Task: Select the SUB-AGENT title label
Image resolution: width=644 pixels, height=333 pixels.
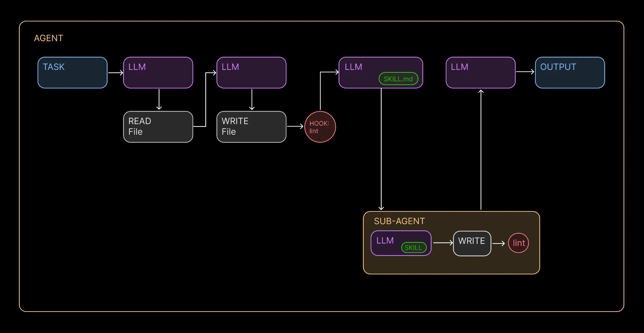Action: (x=399, y=221)
